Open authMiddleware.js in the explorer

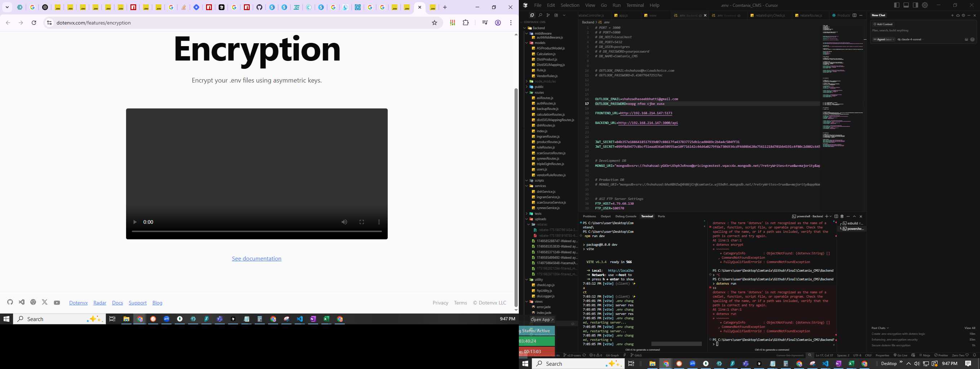coord(550,38)
